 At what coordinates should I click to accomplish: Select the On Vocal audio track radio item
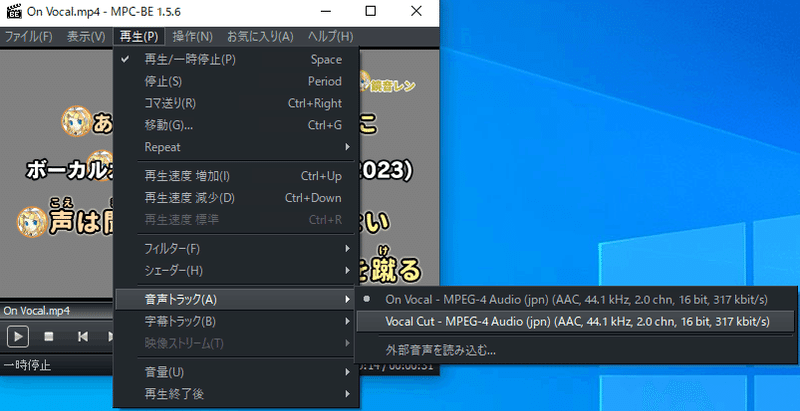click(576, 300)
